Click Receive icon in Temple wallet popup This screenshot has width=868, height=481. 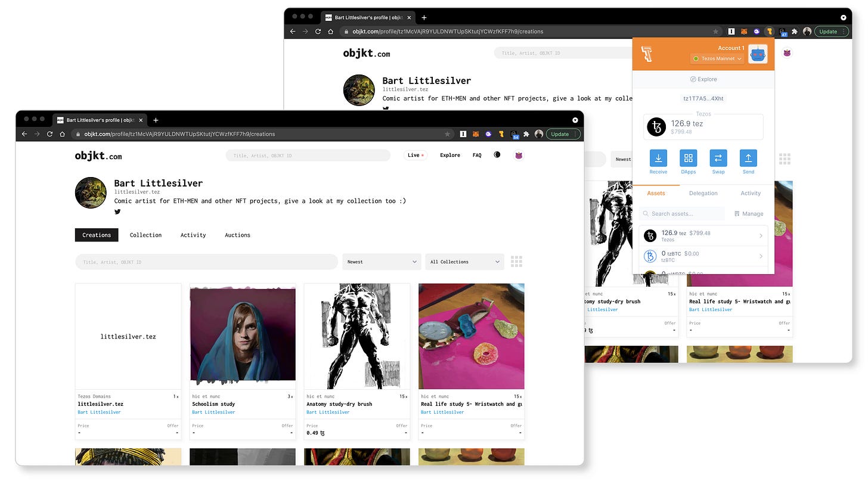(x=658, y=158)
